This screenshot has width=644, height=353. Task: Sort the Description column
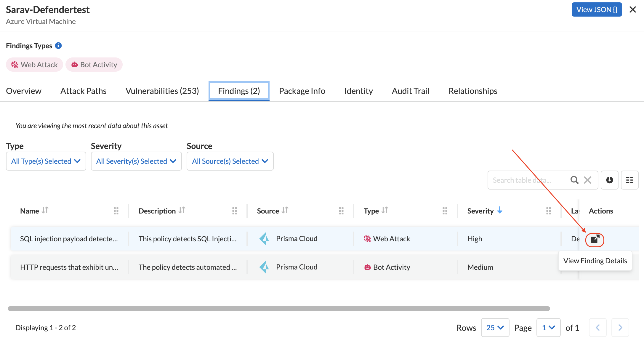pyautogui.click(x=182, y=211)
